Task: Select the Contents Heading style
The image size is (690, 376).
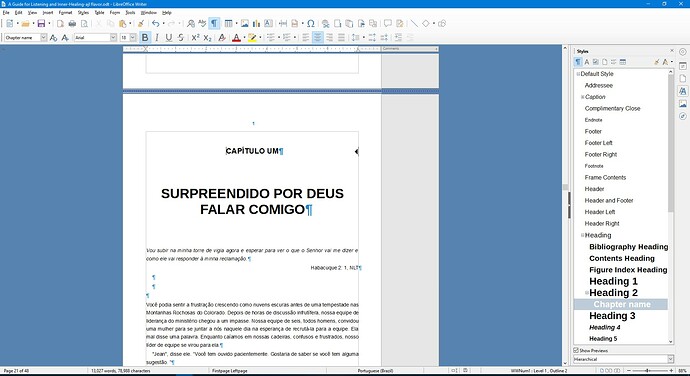Action: tap(622, 258)
